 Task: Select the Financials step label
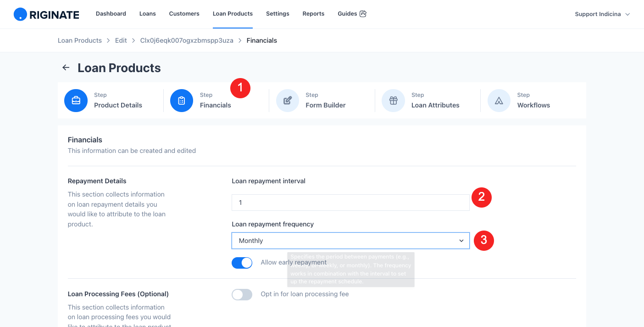216,105
